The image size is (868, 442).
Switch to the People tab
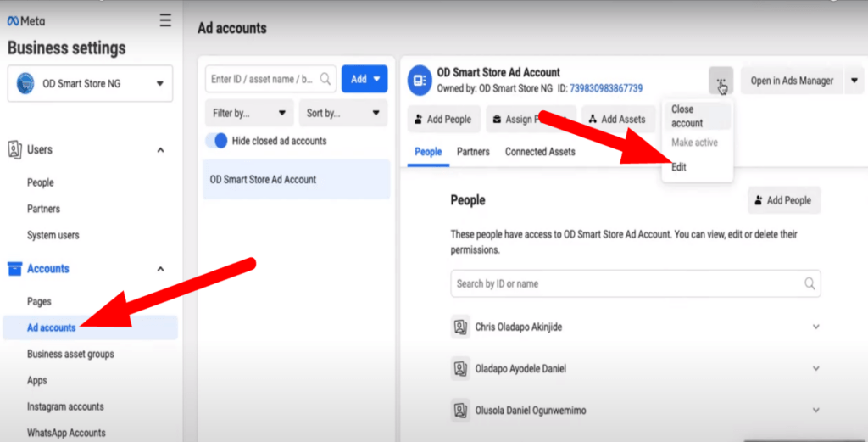tap(428, 152)
